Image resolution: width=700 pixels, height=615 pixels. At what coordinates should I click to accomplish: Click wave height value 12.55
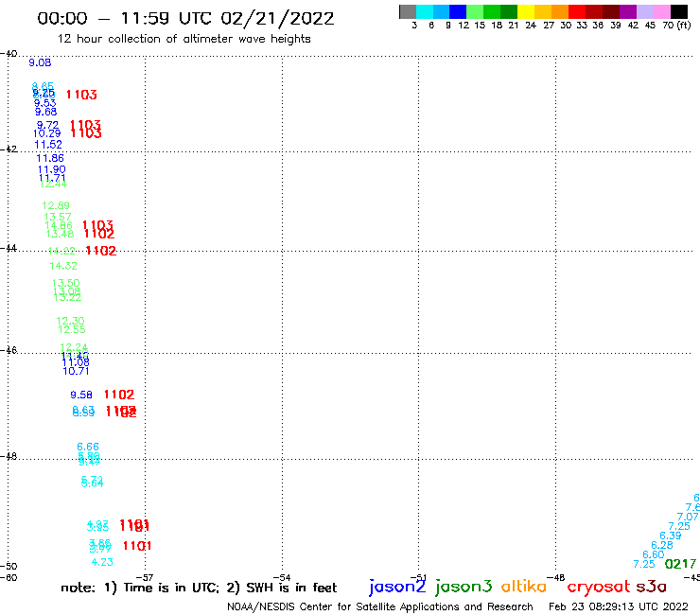tap(72, 329)
